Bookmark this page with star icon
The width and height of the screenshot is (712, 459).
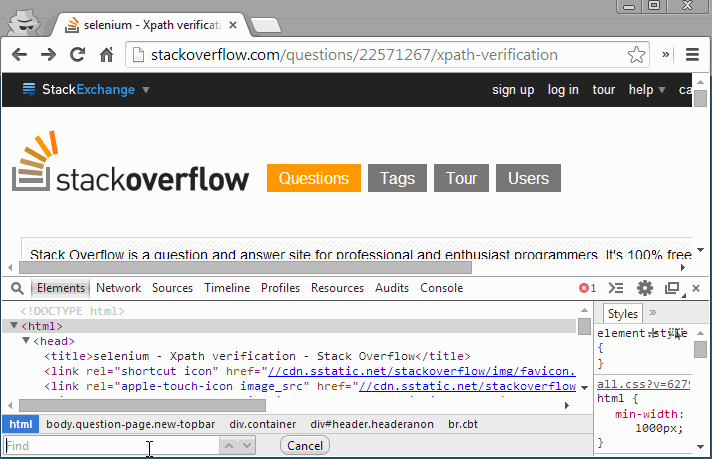point(636,55)
